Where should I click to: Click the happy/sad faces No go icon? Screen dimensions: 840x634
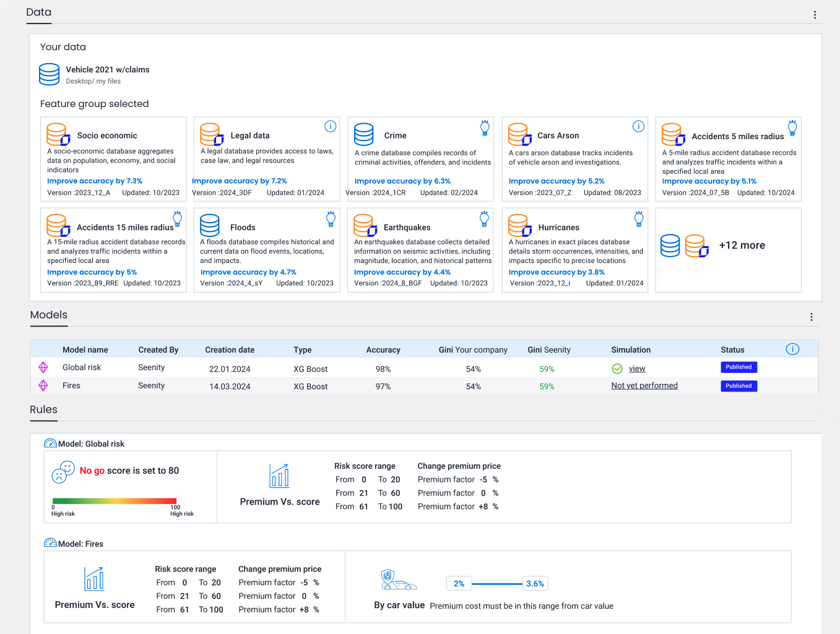click(x=63, y=472)
